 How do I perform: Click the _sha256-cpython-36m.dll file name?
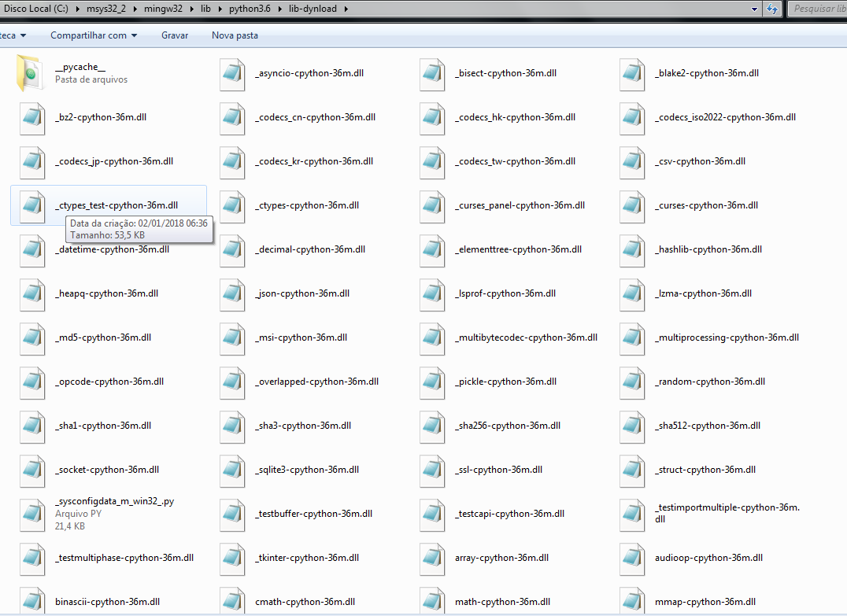[508, 426]
